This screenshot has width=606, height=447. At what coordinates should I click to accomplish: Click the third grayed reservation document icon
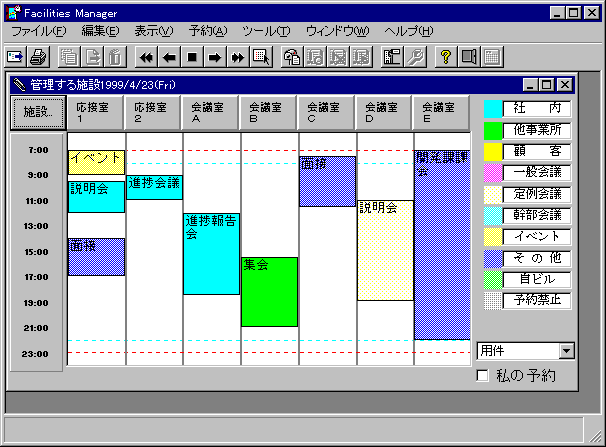click(361, 57)
